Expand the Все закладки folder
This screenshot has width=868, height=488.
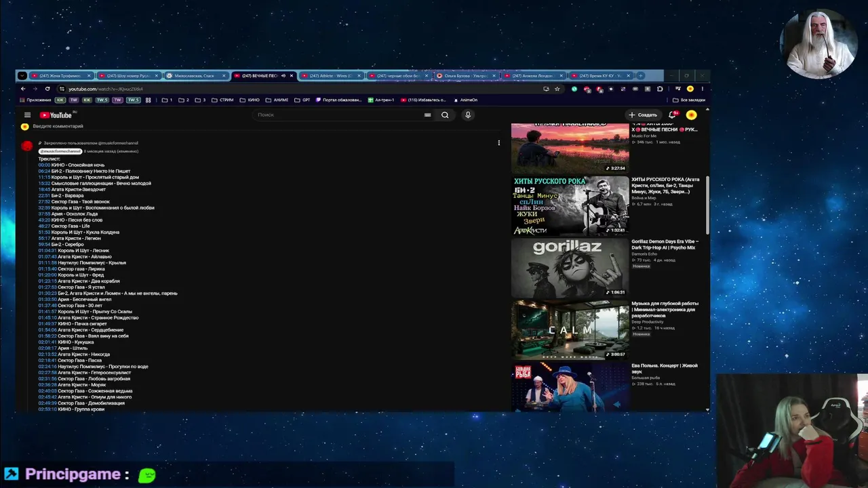pyautogui.click(x=689, y=100)
